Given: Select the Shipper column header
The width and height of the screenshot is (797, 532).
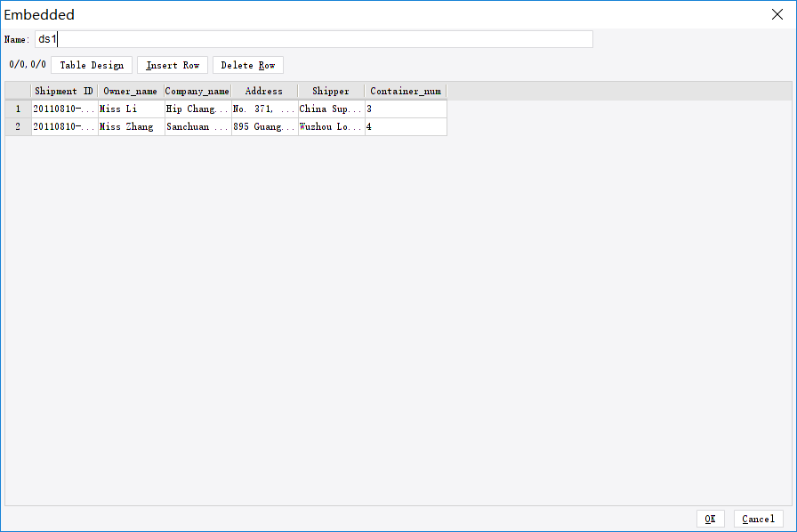Looking at the screenshot, I should (330, 91).
